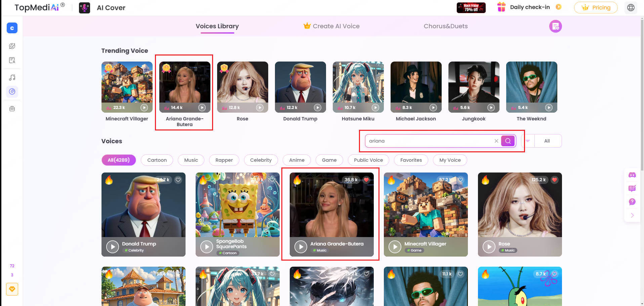Open the Daily check-in gift icon
Image resolution: width=644 pixels, height=306 pixels.
(501, 7)
